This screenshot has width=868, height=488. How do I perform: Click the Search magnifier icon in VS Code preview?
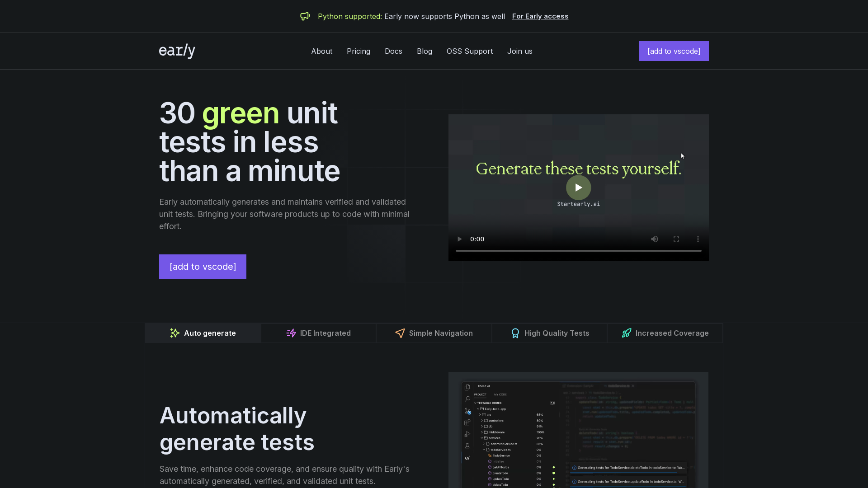click(x=467, y=399)
